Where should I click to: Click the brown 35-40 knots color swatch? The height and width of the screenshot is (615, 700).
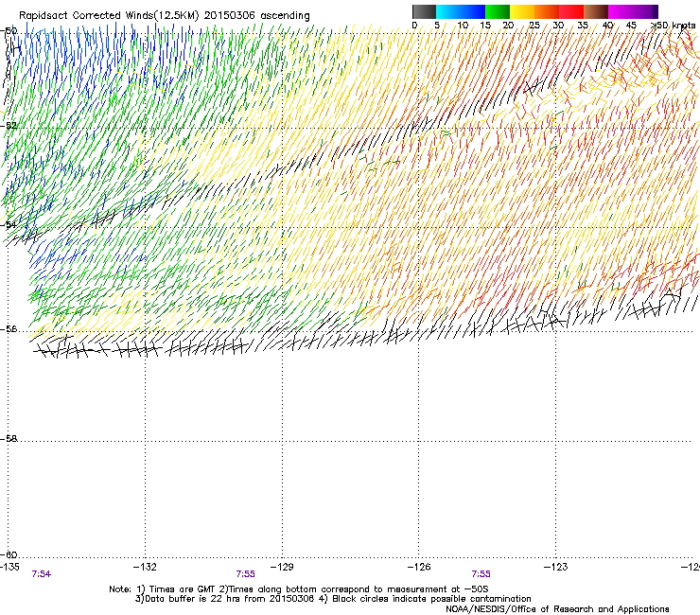point(596,11)
